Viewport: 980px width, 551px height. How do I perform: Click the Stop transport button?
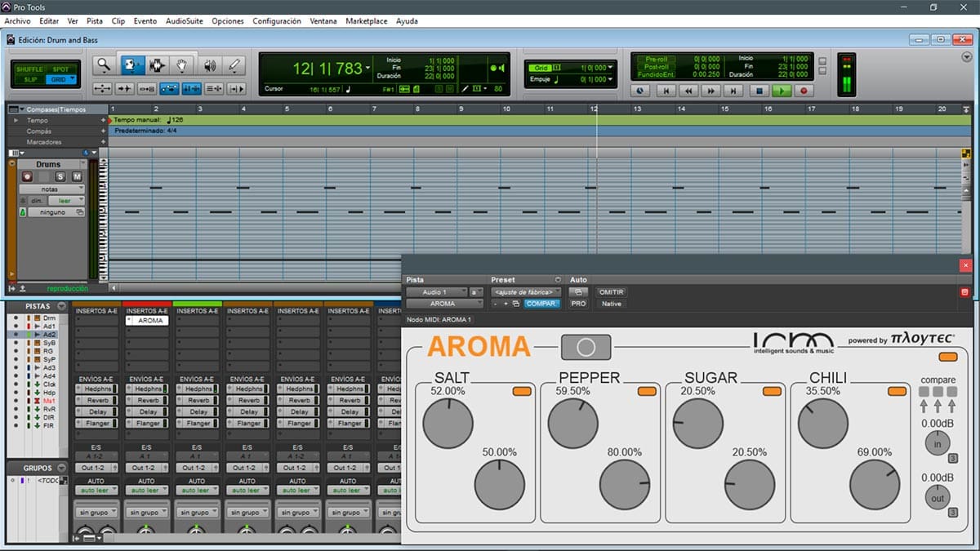pyautogui.click(x=759, y=91)
